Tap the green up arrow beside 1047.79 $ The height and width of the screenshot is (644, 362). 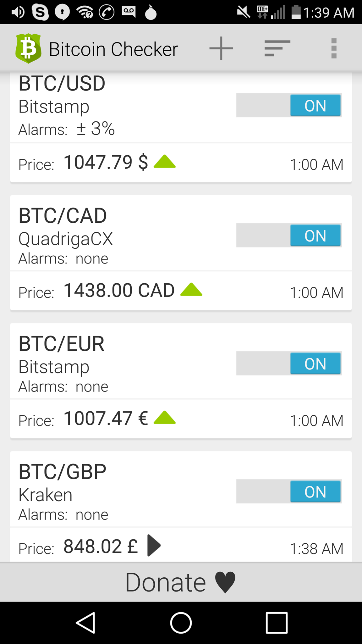click(165, 162)
